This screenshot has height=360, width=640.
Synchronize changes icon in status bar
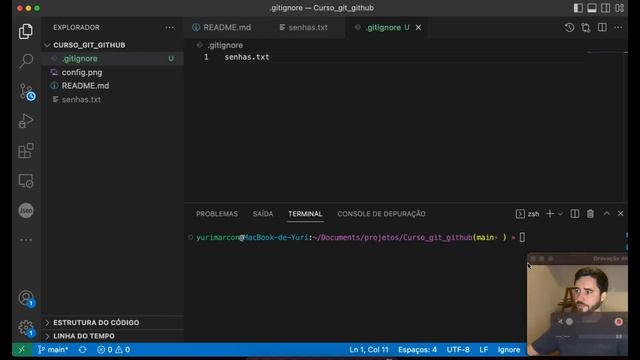(x=82, y=350)
